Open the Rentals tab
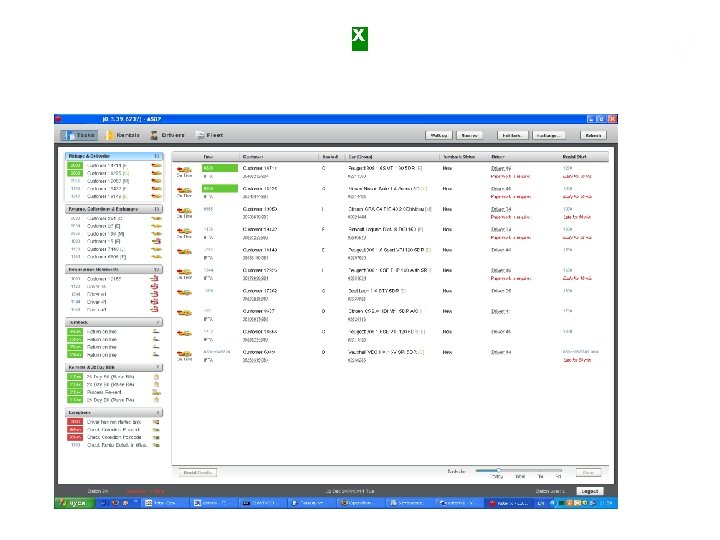This screenshot has width=720, height=540. click(x=122, y=135)
